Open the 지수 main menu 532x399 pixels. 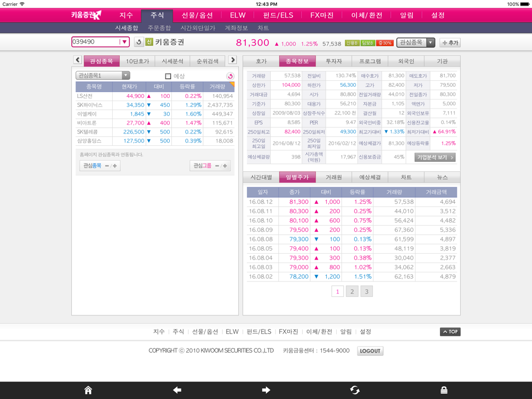(126, 15)
